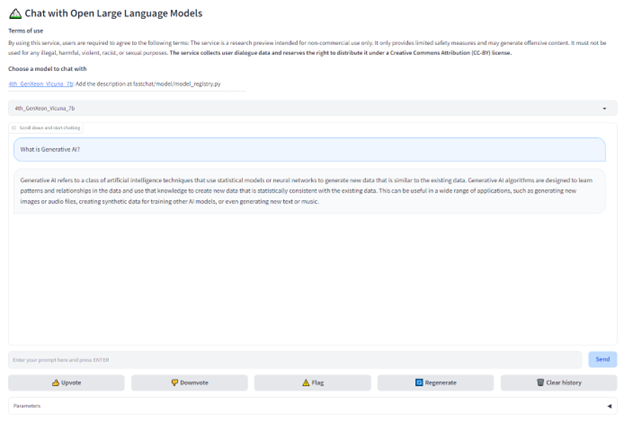Click the Parameters collapse arrow icon
This screenshot has height=422, width=624.
pyautogui.click(x=609, y=406)
